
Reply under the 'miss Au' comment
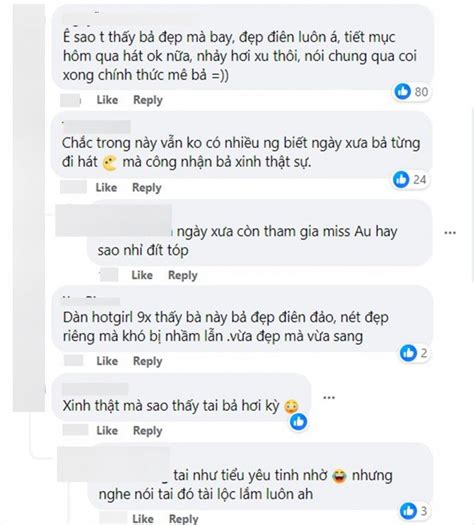[x=182, y=275]
